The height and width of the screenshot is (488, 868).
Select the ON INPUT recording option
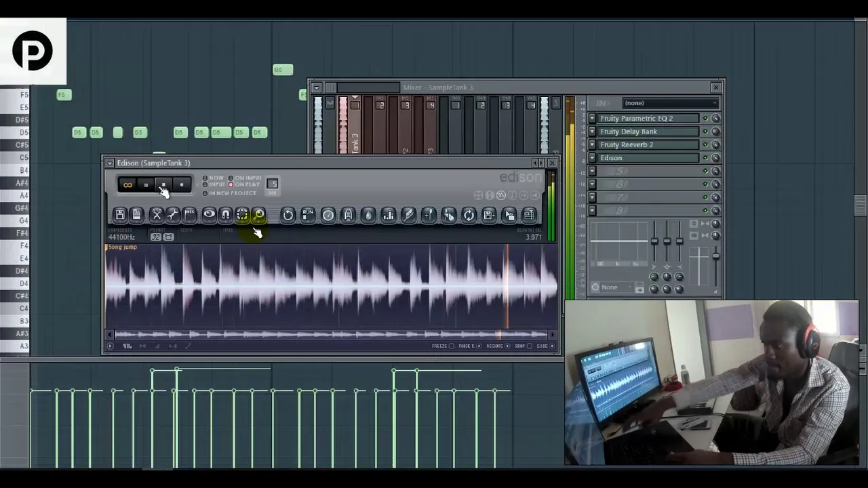tap(245, 178)
